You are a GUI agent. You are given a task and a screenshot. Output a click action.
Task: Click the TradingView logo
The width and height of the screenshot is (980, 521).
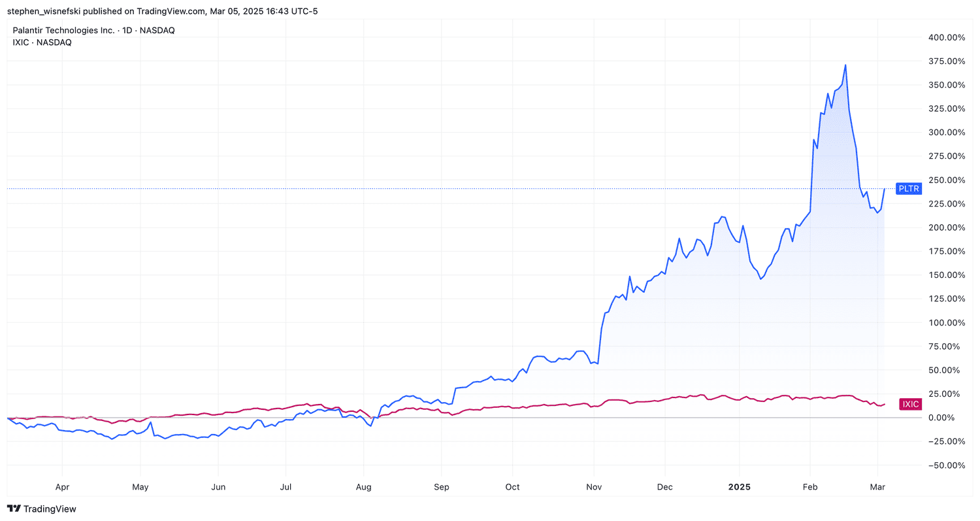(41, 509)
